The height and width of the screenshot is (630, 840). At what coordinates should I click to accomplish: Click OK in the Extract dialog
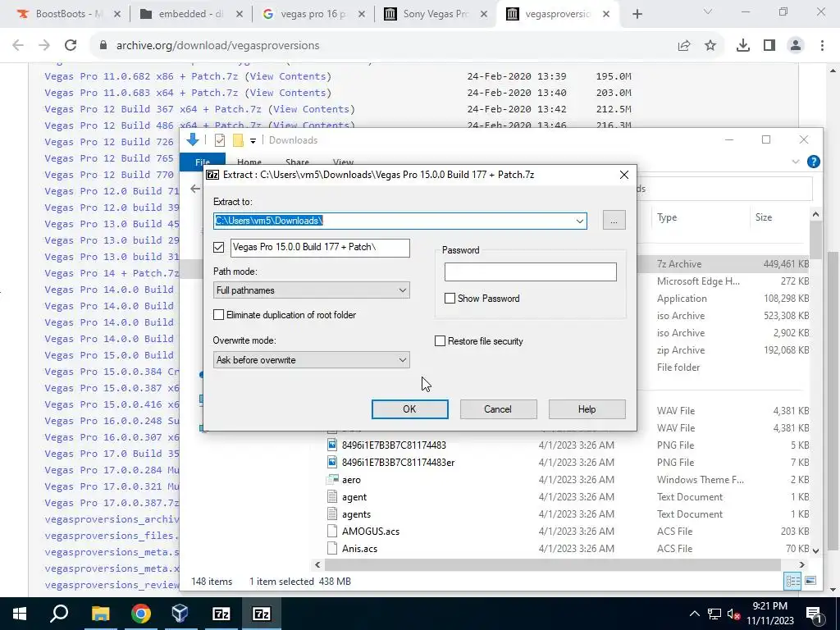coord(410,409)
